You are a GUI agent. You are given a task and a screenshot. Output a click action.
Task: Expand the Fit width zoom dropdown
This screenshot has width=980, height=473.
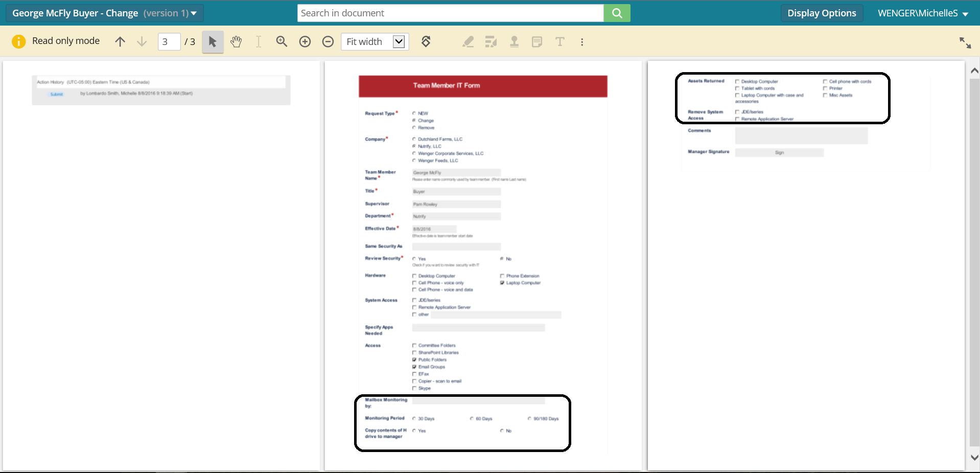399,42
